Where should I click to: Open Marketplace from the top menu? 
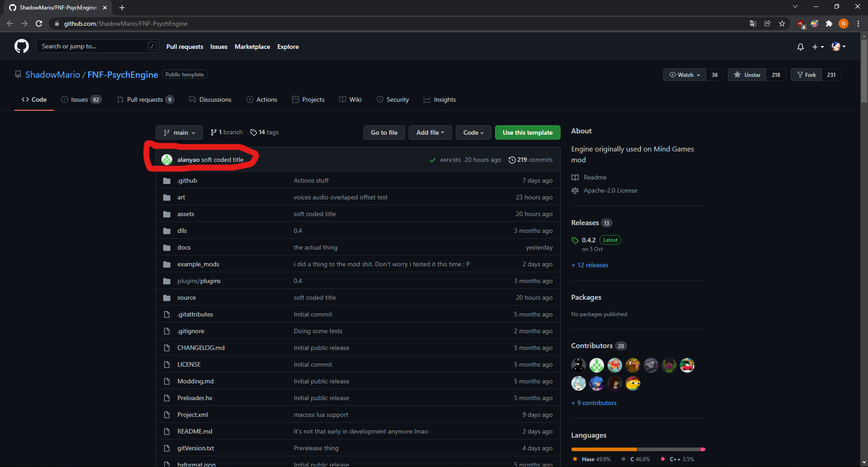[252, 47]
